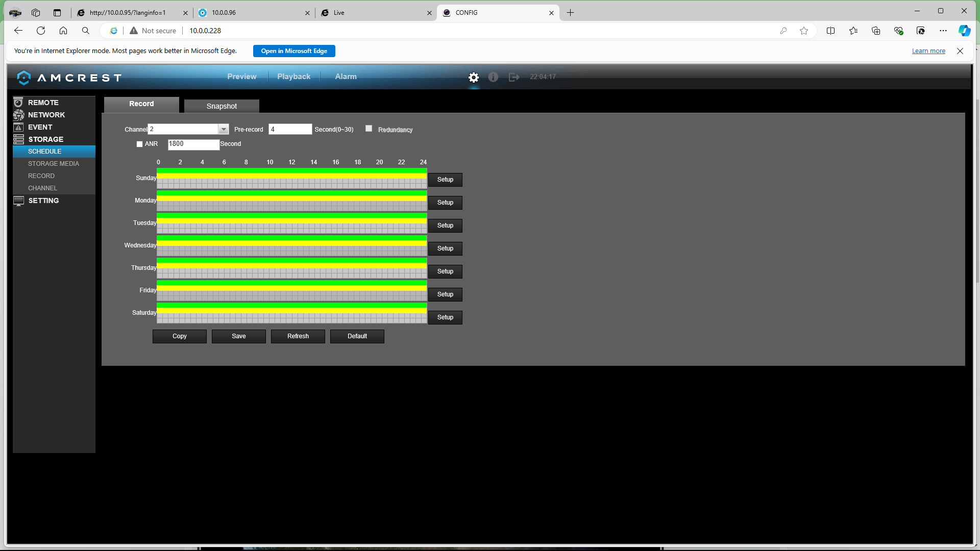Open the split screen icon
The image size is (980, 551).
(x=830, y=31)
